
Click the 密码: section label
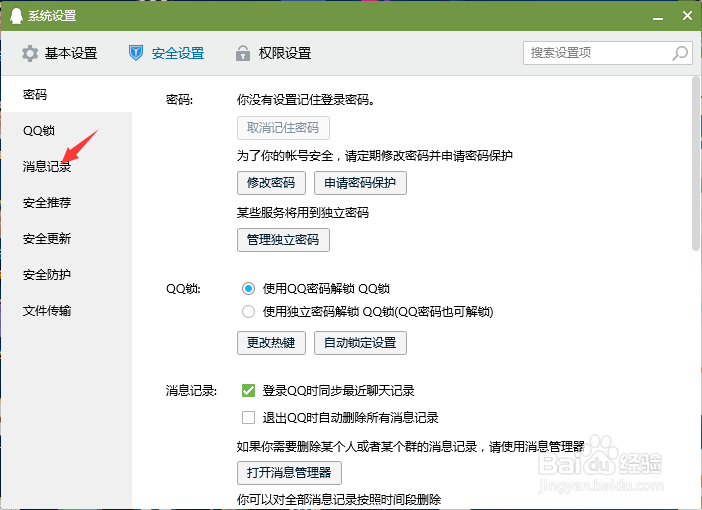point(180,99)
